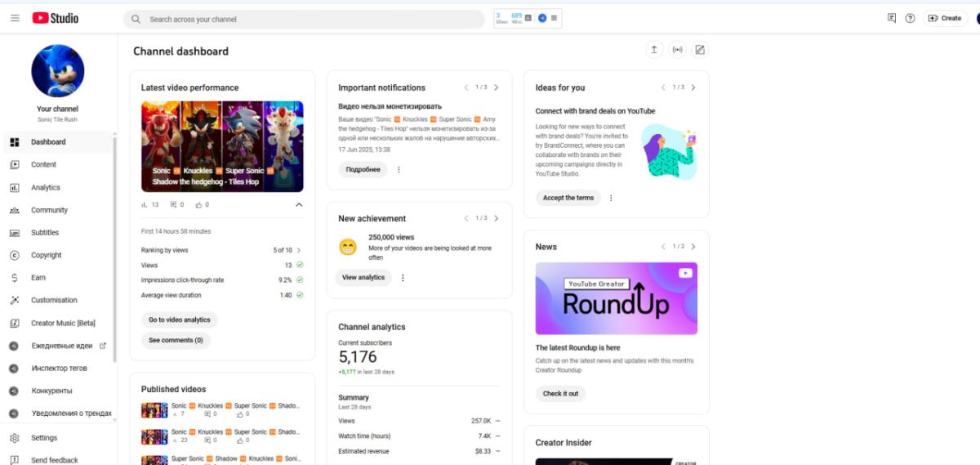
Task: Click the YouTube Studio logo
Action: point(56,18)
